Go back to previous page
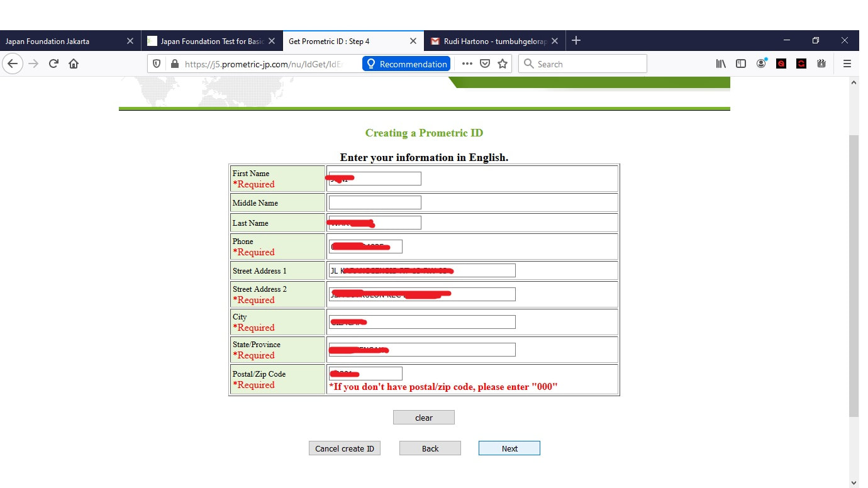 13,64
